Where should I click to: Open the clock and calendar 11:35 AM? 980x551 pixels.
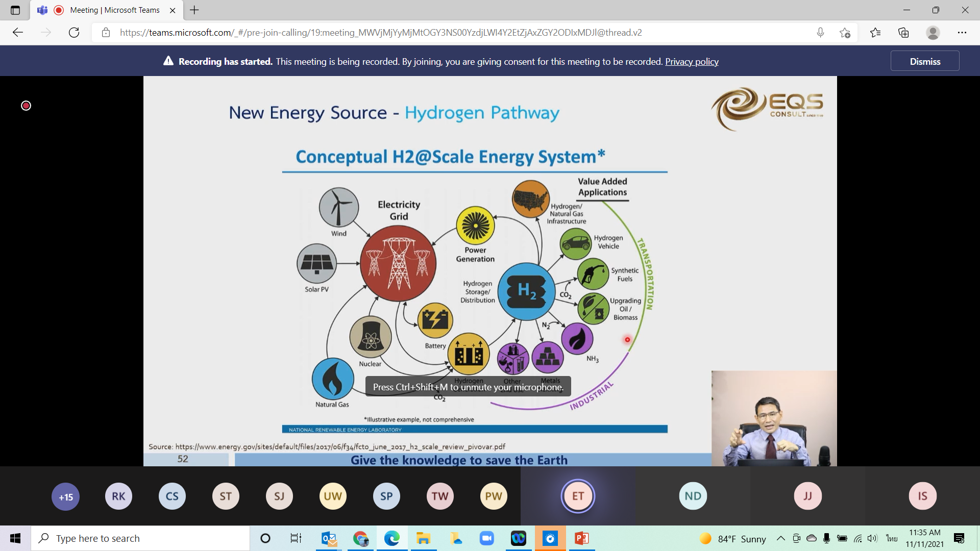pyautogui.click(x=924, y=538)
